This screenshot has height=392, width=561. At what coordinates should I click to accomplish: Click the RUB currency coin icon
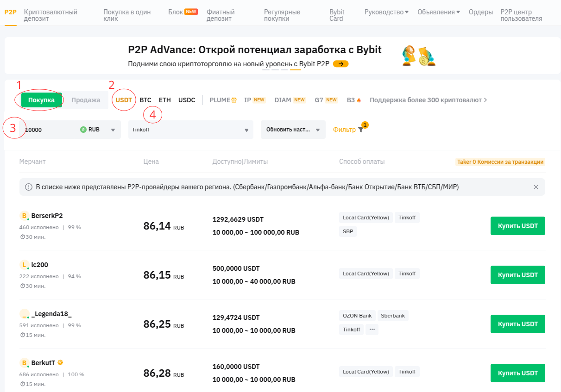coord(83,130)
